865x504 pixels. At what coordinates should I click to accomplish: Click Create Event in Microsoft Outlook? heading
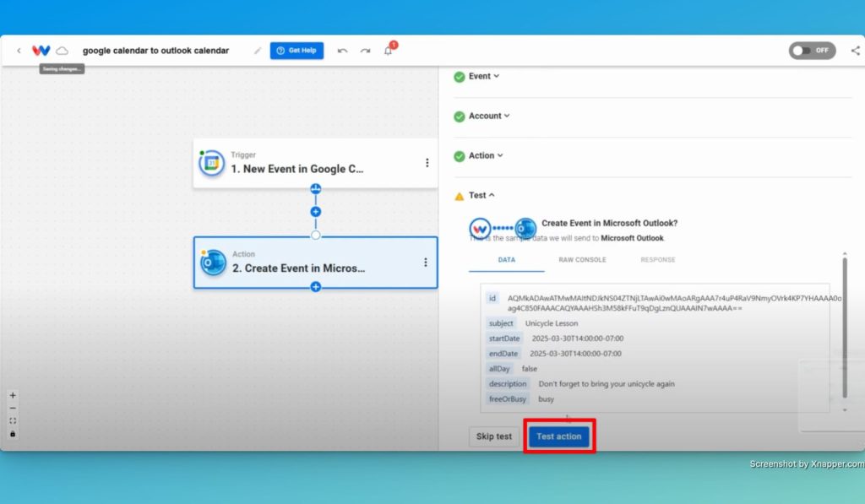click(610, 224)
